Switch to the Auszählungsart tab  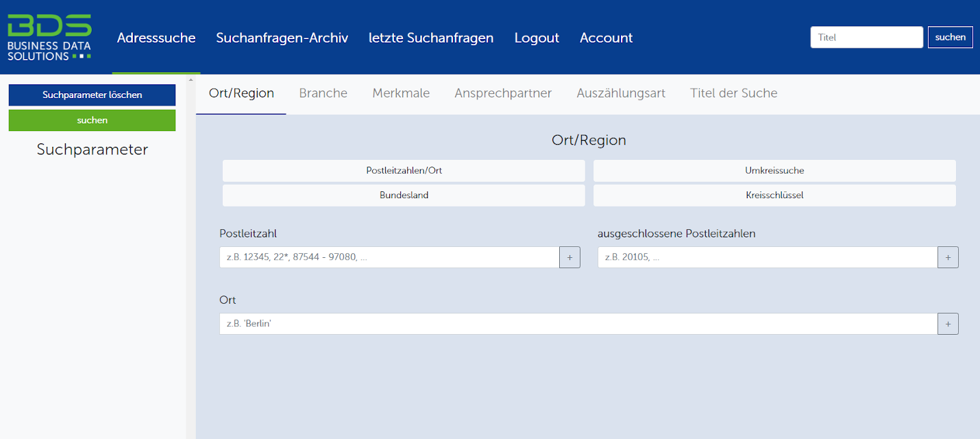pos(621,93)
